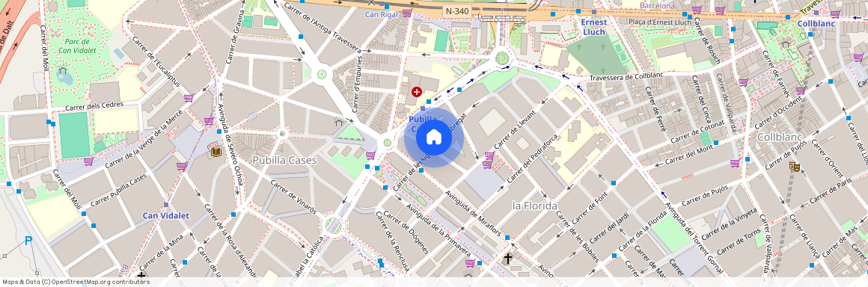Image resolution: width=868 pixels, height=287 pixels.
Task: Click the cart between Carrer de Vallparda and Farnés
Action: 743,82
